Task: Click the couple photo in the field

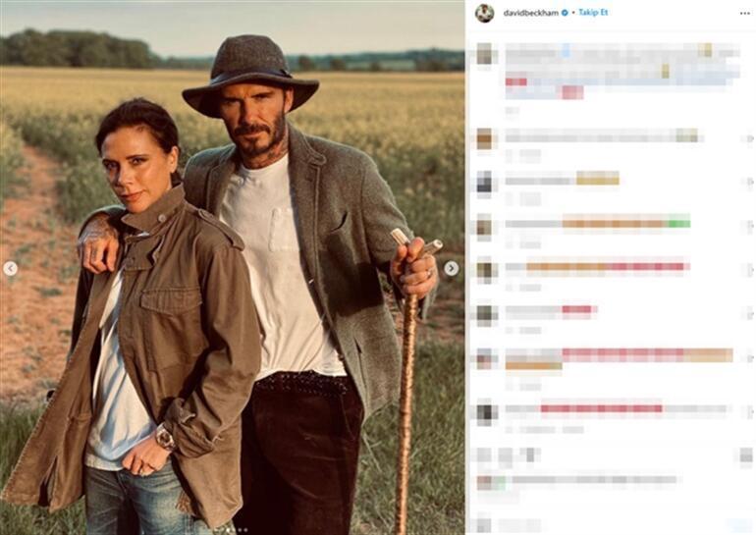Action: 233,267
